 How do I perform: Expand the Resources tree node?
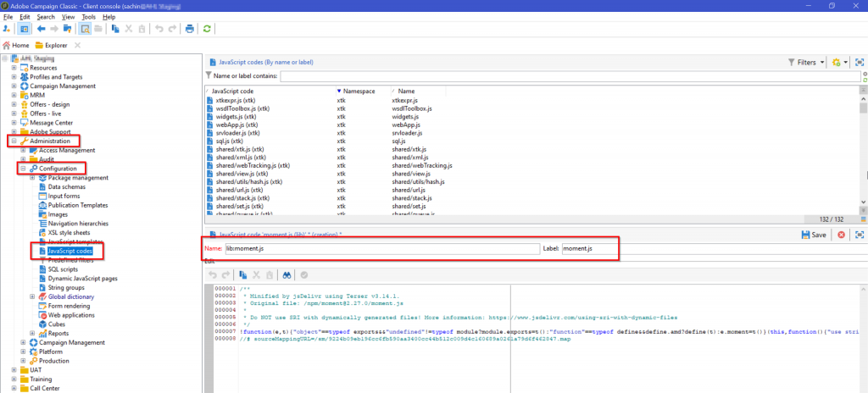(14, 68)
